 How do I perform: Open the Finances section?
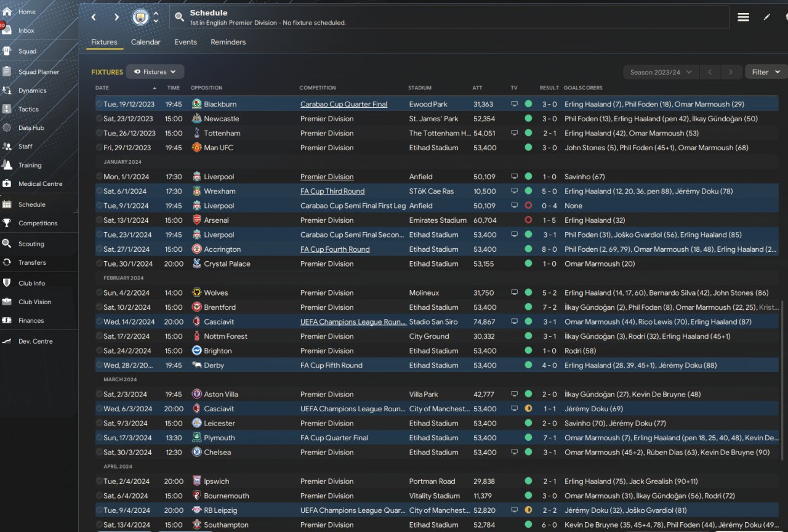pyautogui.click(x=31, y=320)
